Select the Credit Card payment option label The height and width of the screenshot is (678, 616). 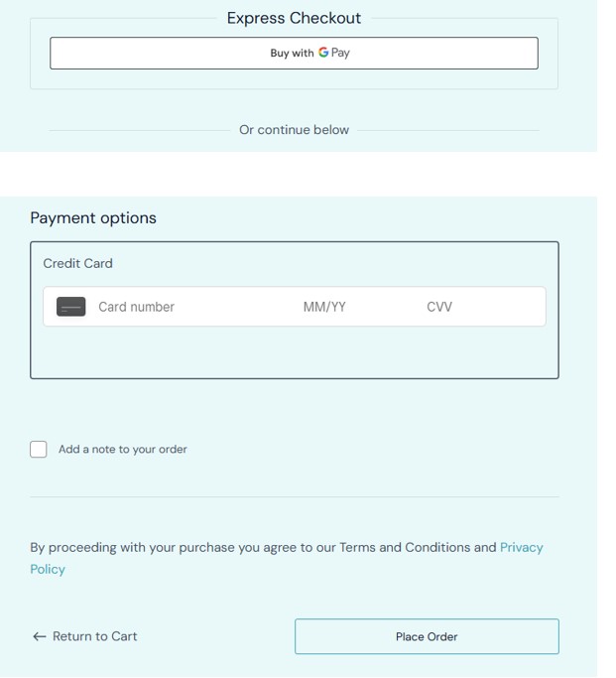(77, 263)
